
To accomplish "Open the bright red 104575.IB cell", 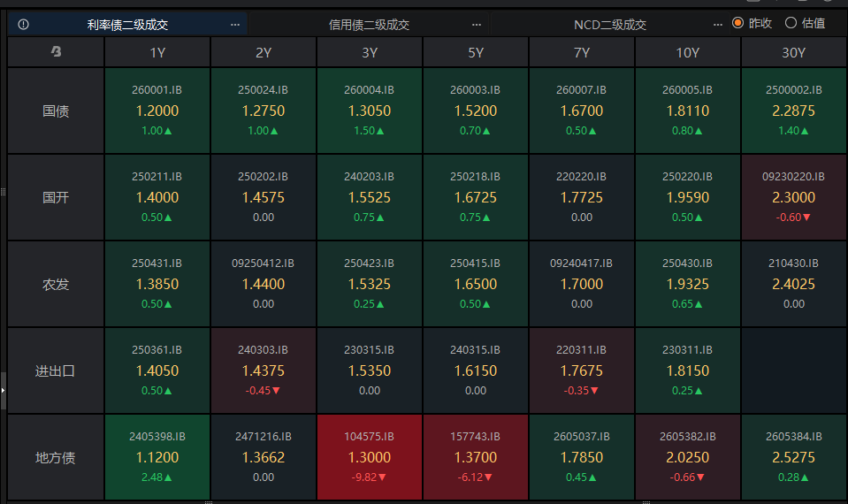I will (370, 457).
